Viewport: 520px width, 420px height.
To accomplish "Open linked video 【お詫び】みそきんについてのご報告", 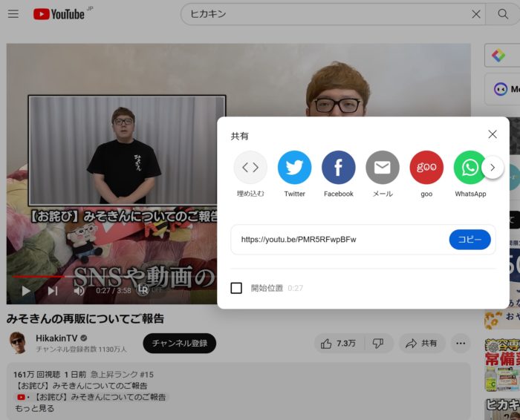I will point(91,397).
